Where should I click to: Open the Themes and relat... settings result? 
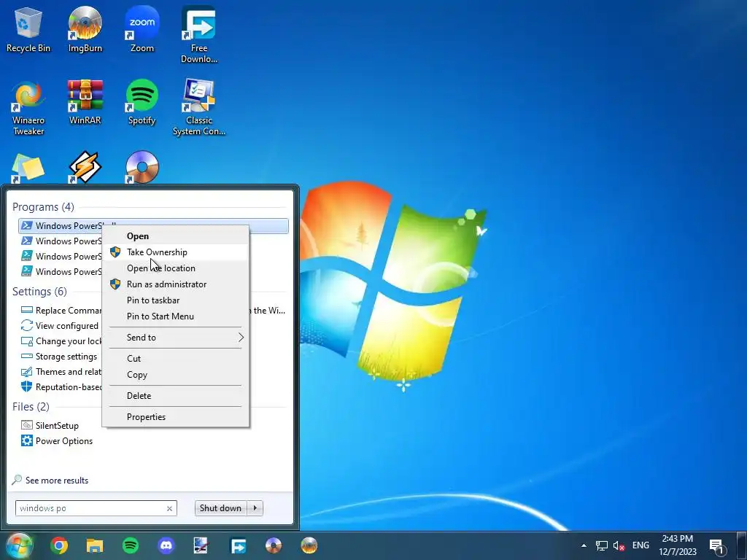tap(61, 371)
